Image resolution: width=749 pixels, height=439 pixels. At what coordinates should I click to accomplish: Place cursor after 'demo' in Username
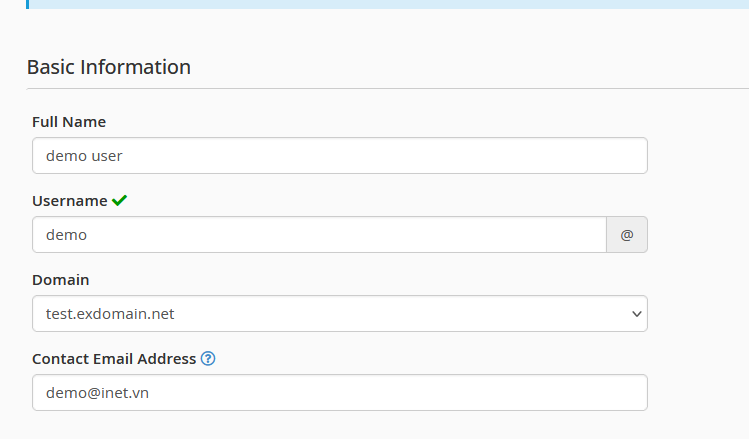(88, 235)
